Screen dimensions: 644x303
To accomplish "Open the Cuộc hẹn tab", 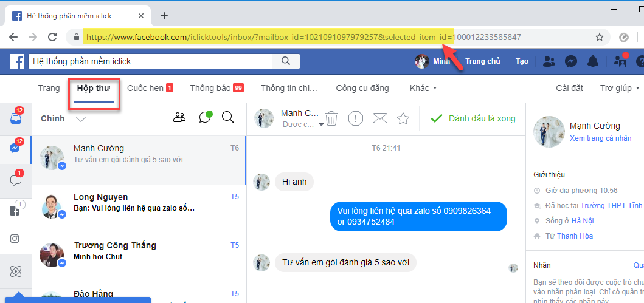I will [150, 88].
